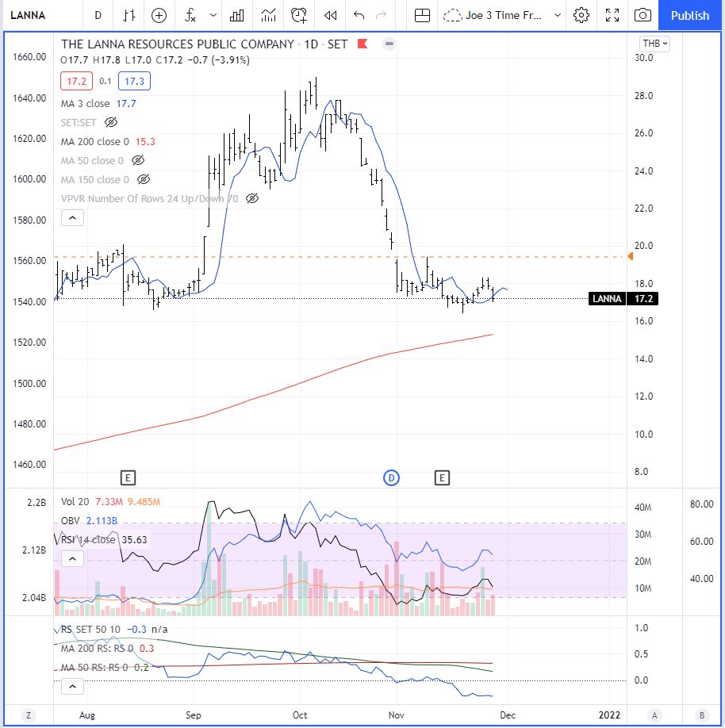Select the MA 200 RS legend
Image resolution: width=725 pixels, height=728 pixels.
[97, 649]
